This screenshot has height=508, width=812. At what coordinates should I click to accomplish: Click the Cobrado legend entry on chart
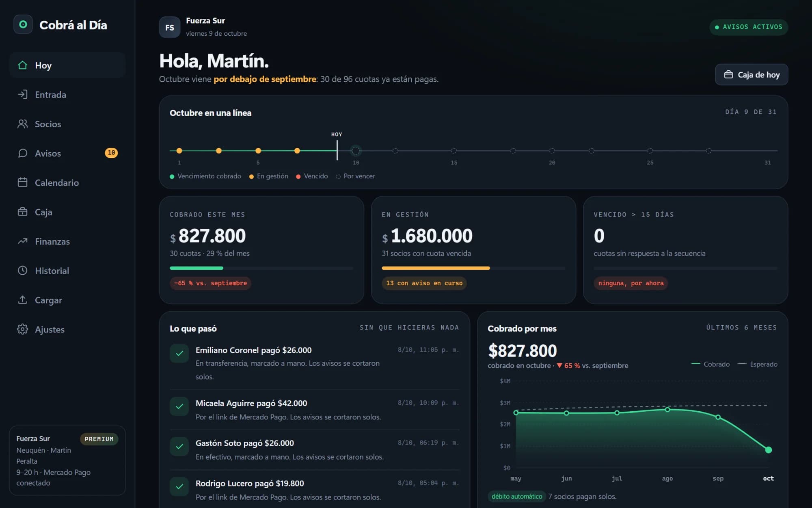pos(710,364)
